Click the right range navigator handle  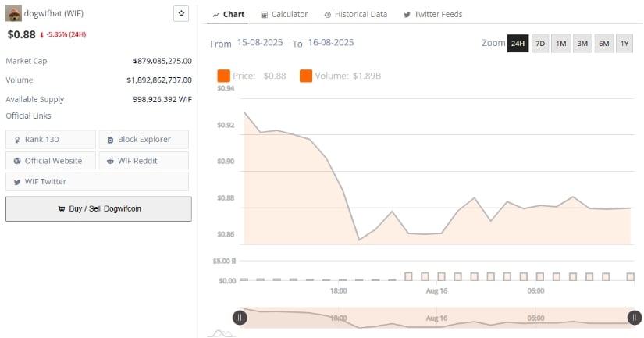[635, 318]
